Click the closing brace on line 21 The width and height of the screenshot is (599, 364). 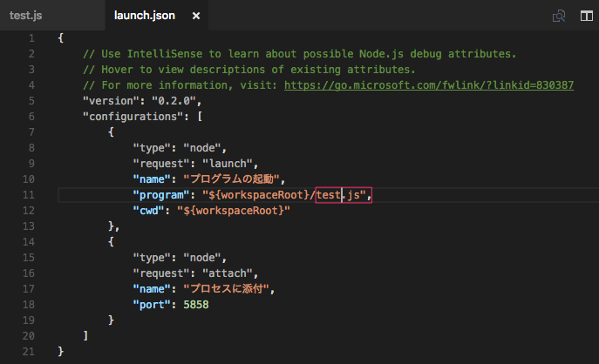point(60,352)
